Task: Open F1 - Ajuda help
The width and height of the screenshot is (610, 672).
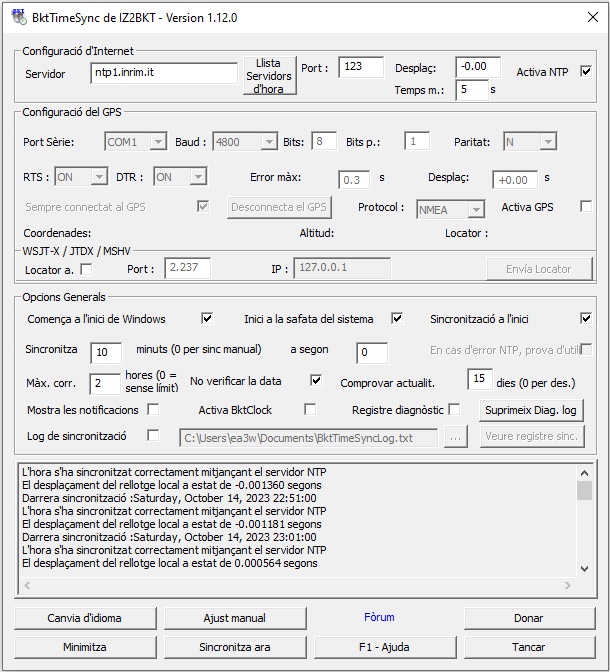Action: (x=385, y=647)
